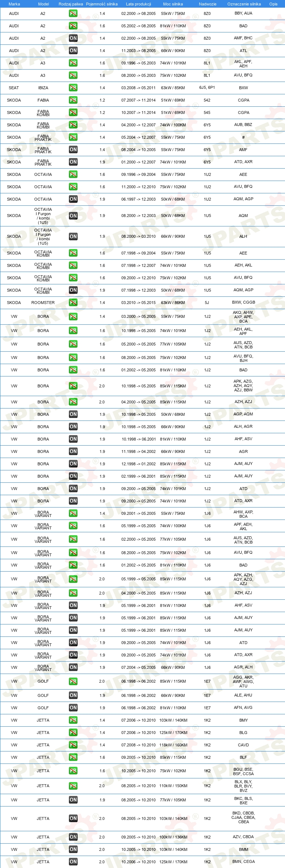
Task: Click the petrol icon for AUDI A2 BBY, AUA
Action: (x=73, y=13)
